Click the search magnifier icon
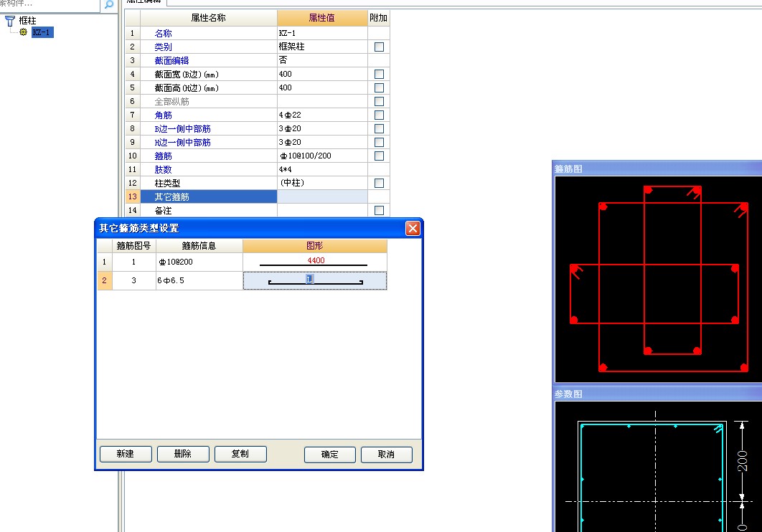 109,5
